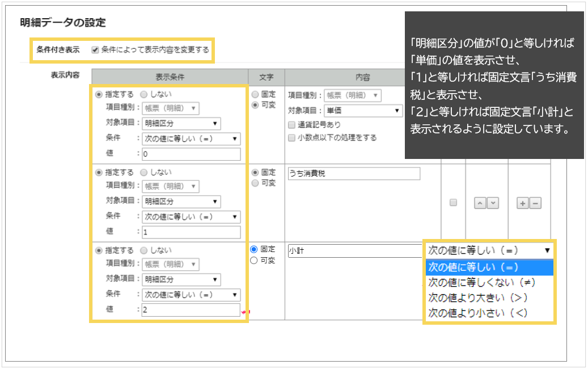Toggle 条件によって表示内容を変更する checkbox
The width and height of the screenshot is (588, 369).
95,50
